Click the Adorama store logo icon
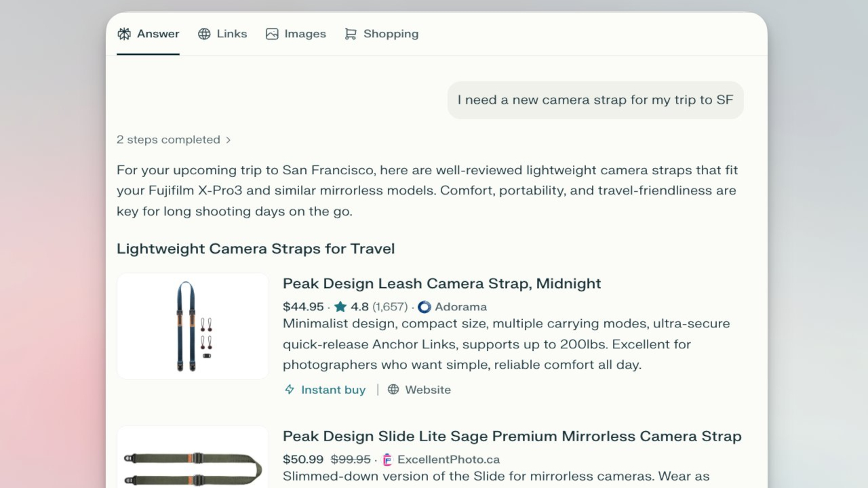The image size is (868, 488). (x=425, y=307)
